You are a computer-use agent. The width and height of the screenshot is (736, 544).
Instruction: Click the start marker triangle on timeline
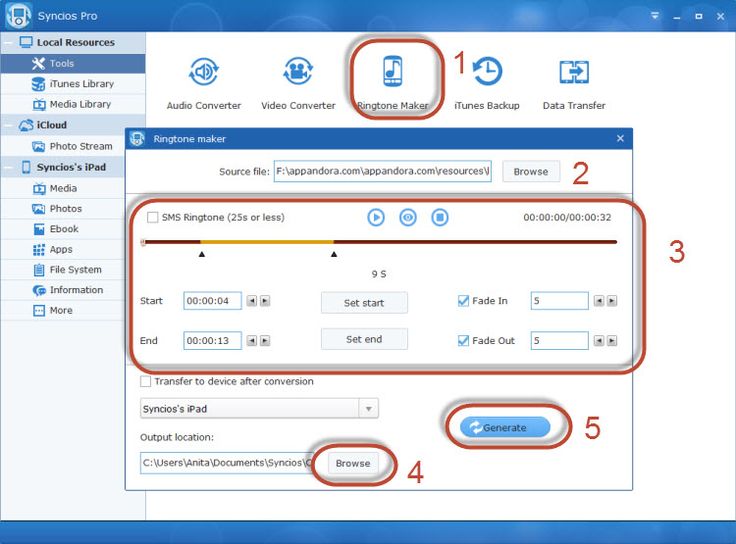pyautogui.click(x=202, y=254)
